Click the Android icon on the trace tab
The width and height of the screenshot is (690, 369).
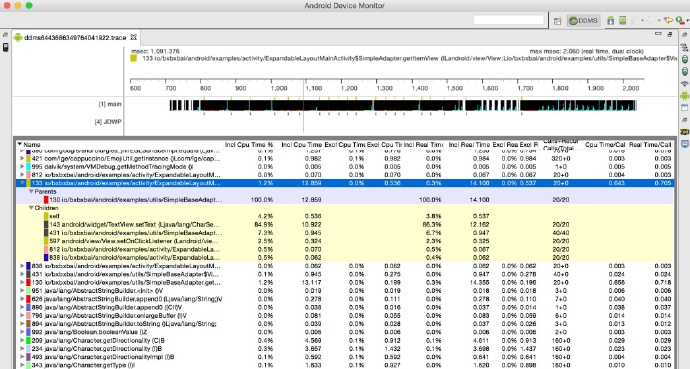coord(18,37)
